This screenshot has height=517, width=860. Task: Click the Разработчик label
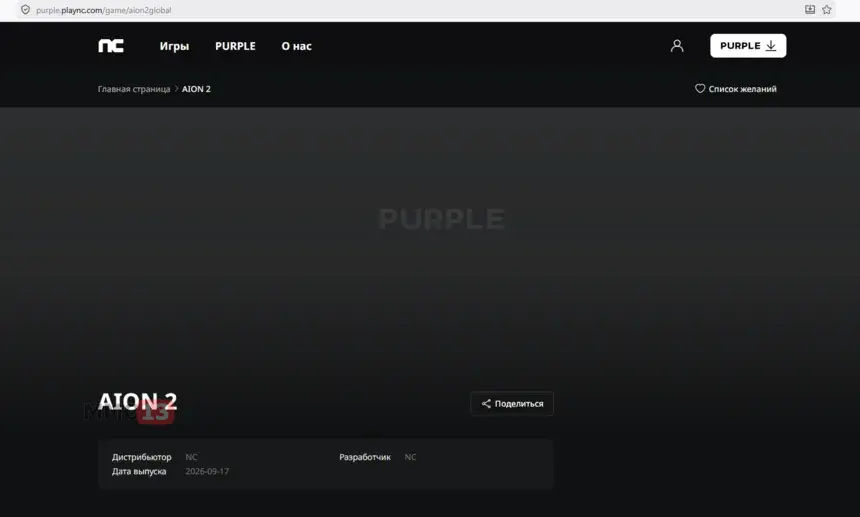click(365, 457)
